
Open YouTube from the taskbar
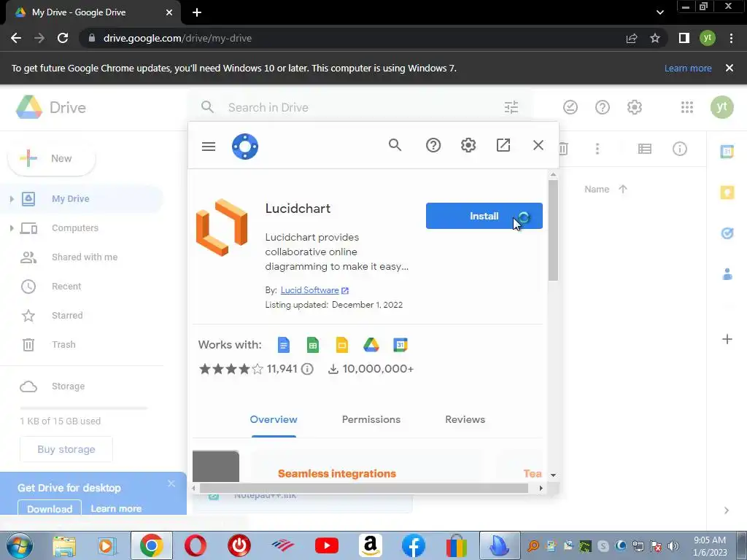point(327,545)
